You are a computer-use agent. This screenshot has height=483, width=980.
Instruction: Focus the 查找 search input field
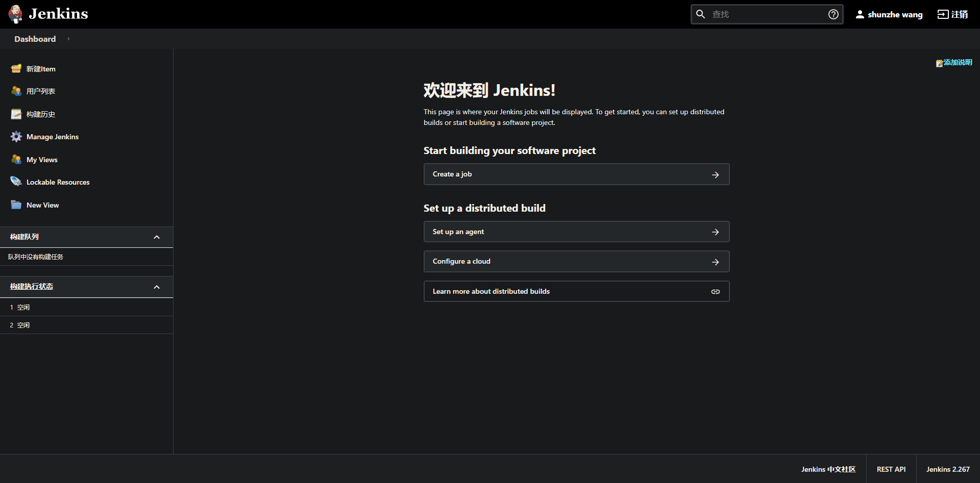[x=767, y=14]
